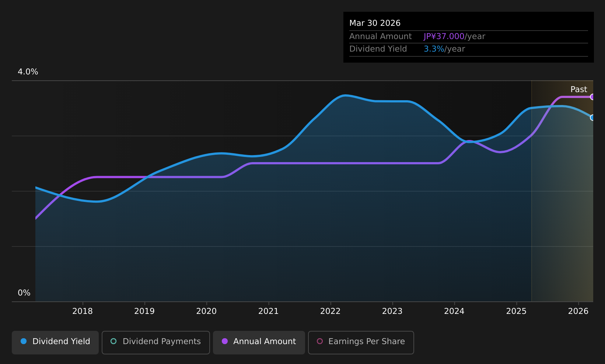This screenshot has height=364, width=605.
Task: Enable the Dividend Payments legend series
Action: click(156, 343)
